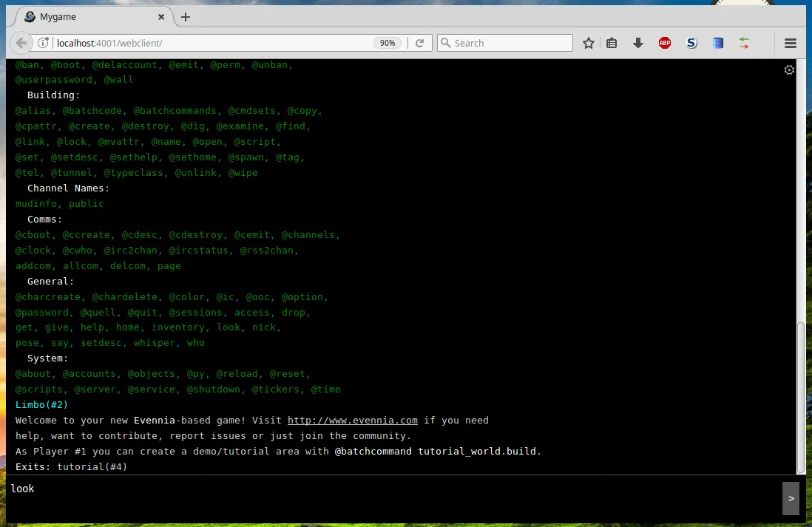
Task: Click the send command arrow button
Action: tap(791, 498)
